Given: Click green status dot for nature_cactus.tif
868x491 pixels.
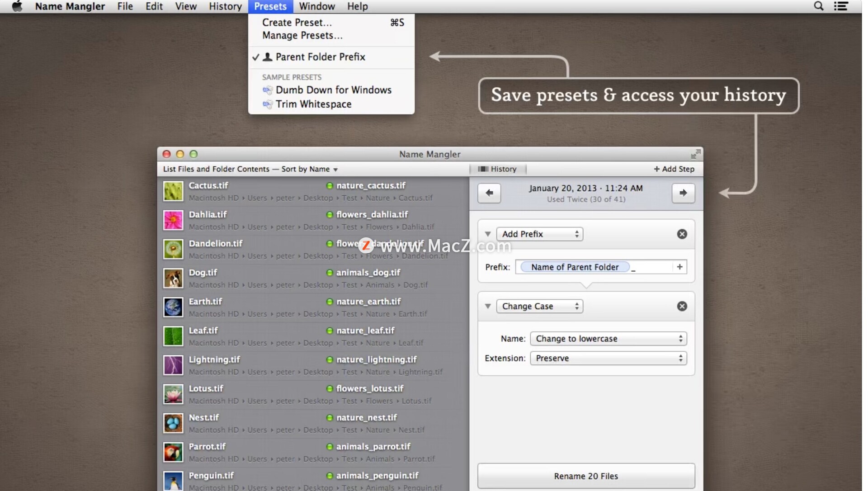Looking at the screenshot, I should (x=330, y=186).
